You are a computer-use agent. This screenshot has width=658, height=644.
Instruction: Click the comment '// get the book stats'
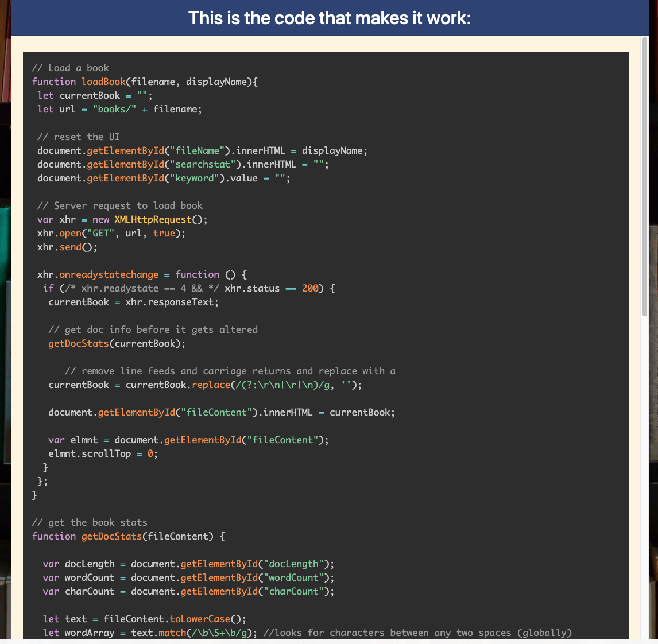(90, 523)
